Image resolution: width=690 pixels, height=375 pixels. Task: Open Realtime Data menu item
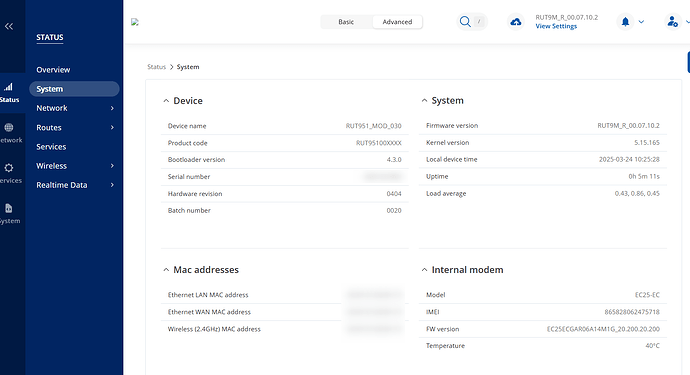click(62, 185)
